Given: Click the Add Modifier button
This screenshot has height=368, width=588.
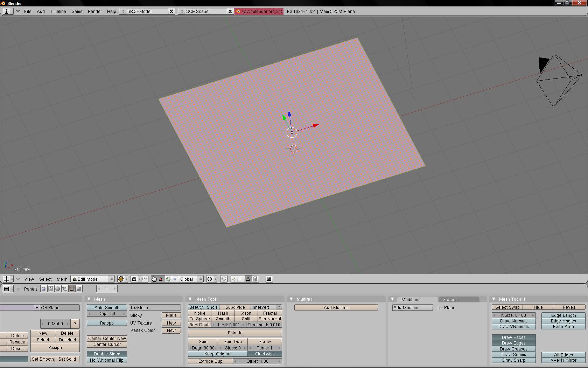Looking at the screenshot, I should click(412, 307).
